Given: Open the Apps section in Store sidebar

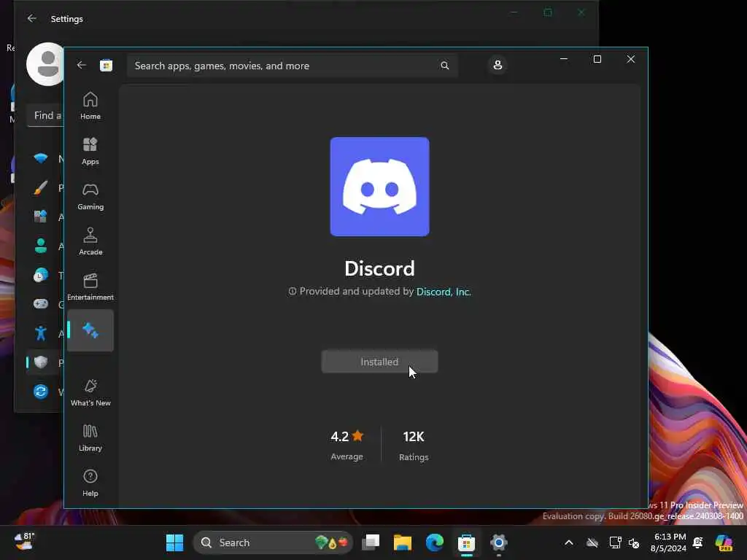Looking at the screenshot, I should 90,151.
